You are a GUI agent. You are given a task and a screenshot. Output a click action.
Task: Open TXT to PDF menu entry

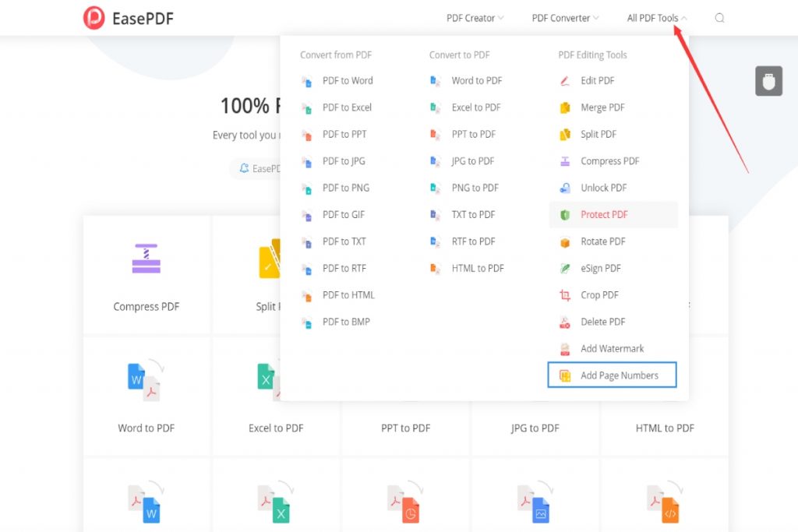click(473, 215)
